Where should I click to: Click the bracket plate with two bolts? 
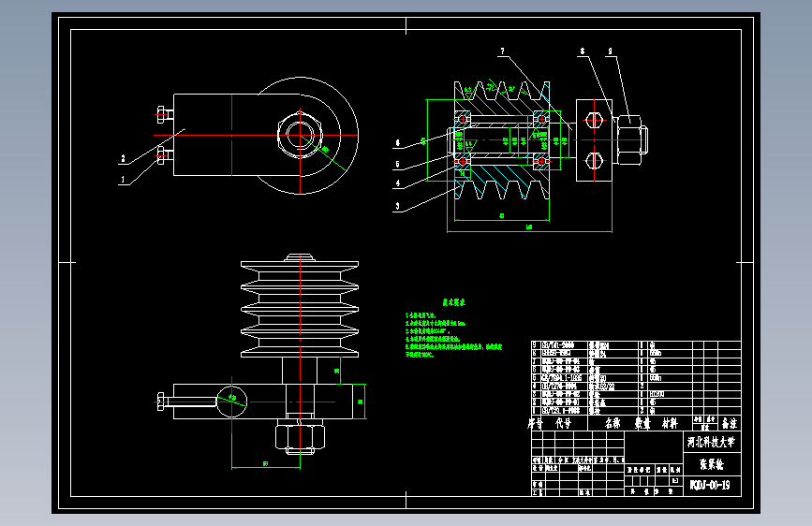click(x=594, y=140)
